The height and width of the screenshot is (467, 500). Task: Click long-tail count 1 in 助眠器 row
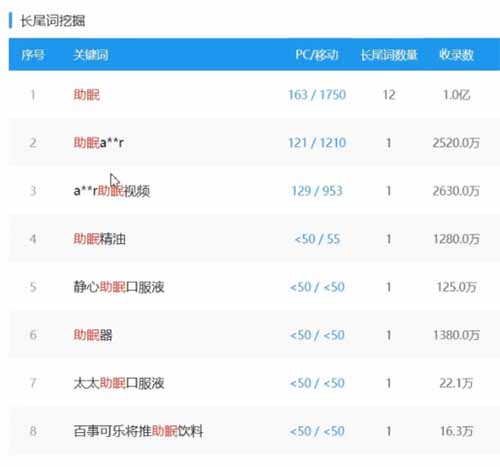tap(389, 335)
